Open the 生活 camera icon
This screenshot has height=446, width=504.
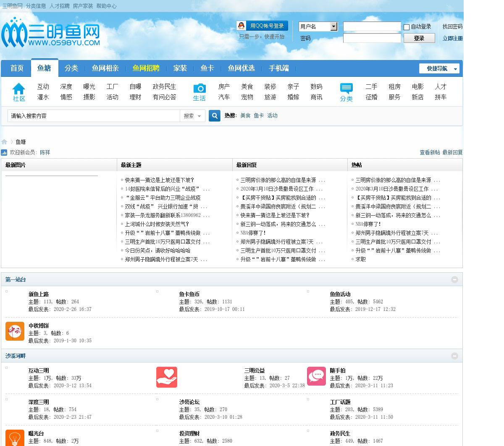click(199, 89)
